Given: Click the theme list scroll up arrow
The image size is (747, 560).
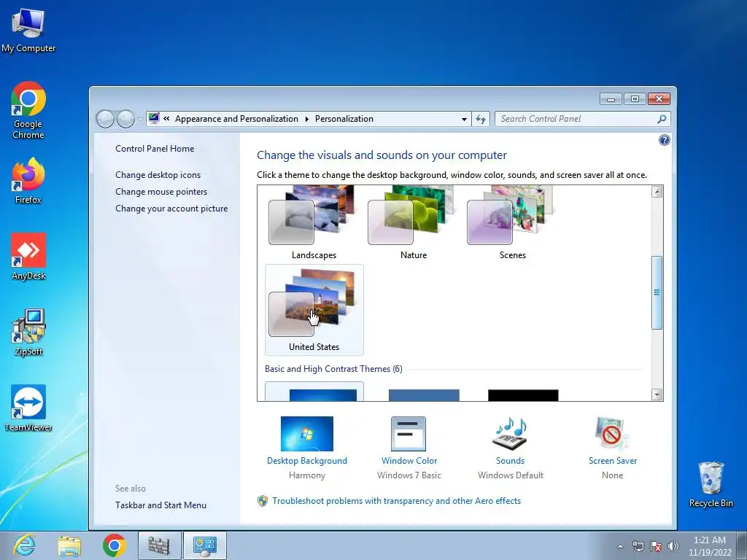Looking at the screenshot, I should point(657,192).
